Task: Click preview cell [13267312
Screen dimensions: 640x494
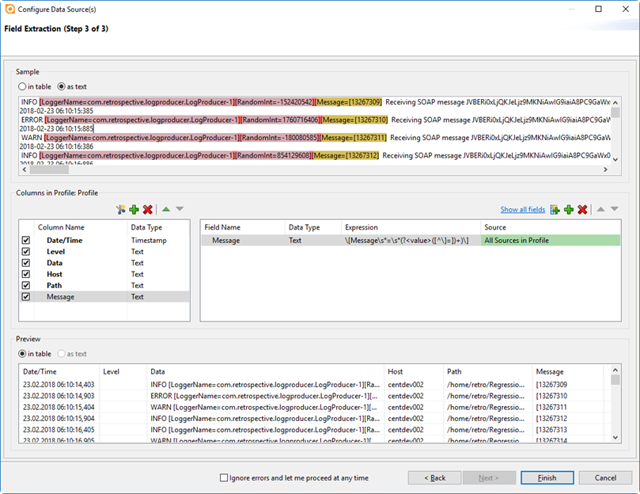Action: (x=551, y=418)
